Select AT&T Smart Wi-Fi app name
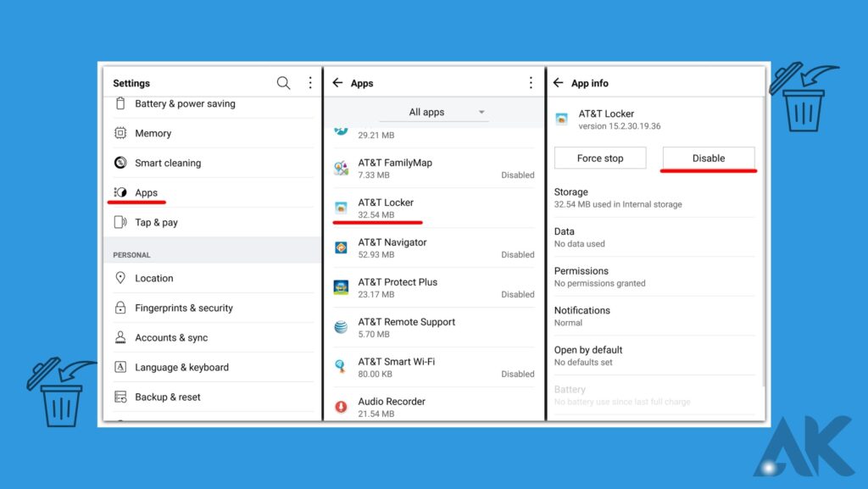The image size is (868, 489). (x=397, y=362)
